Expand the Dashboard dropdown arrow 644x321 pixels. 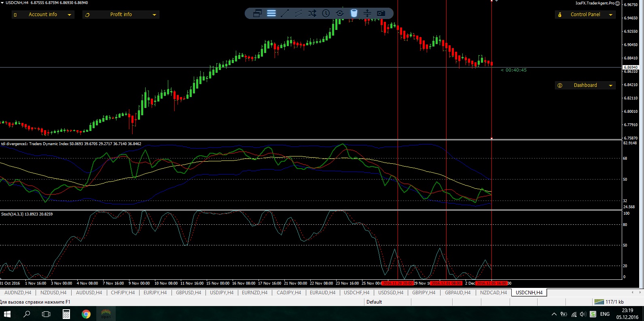610,85
